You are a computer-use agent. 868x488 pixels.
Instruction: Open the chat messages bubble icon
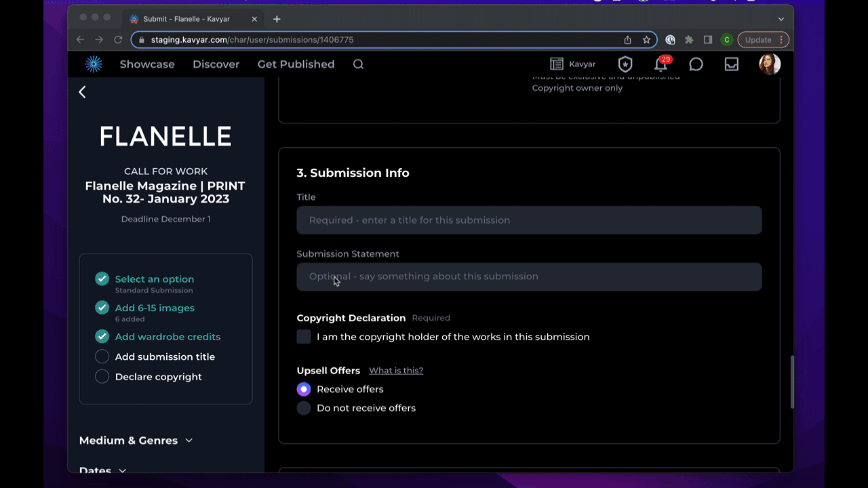coord(696,64)
